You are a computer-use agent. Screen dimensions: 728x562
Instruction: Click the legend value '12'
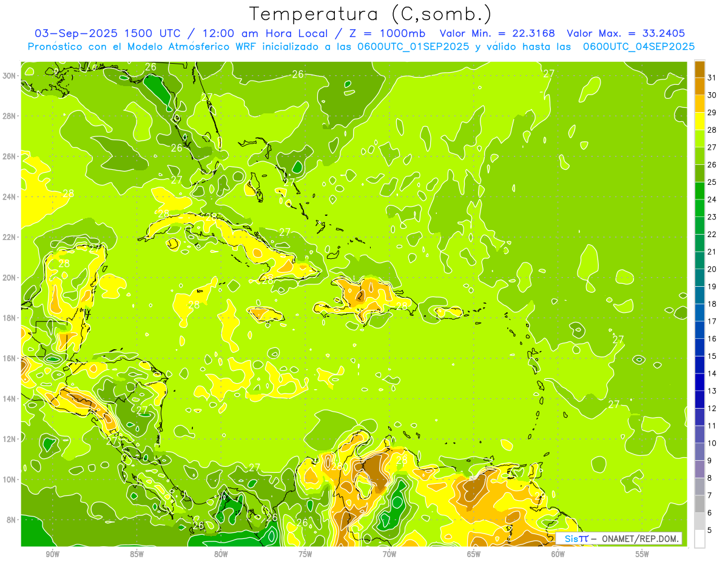712,409
